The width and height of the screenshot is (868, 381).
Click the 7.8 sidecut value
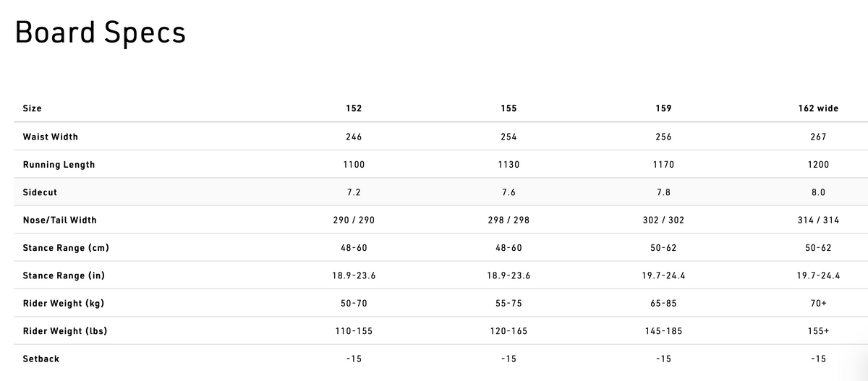[x=663, y=192]
